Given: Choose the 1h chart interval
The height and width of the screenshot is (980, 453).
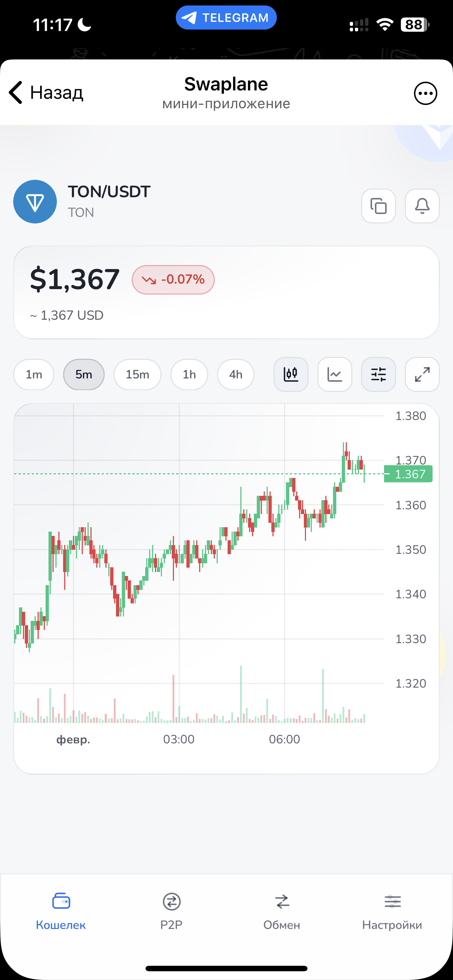Looking at the screenshot, I should [x=189, y=374].
